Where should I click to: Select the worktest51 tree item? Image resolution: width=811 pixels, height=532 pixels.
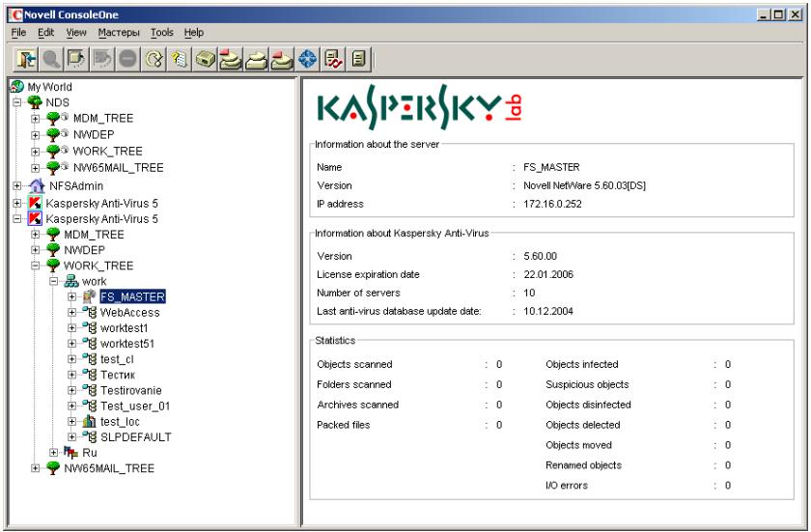tap(127, 344)
